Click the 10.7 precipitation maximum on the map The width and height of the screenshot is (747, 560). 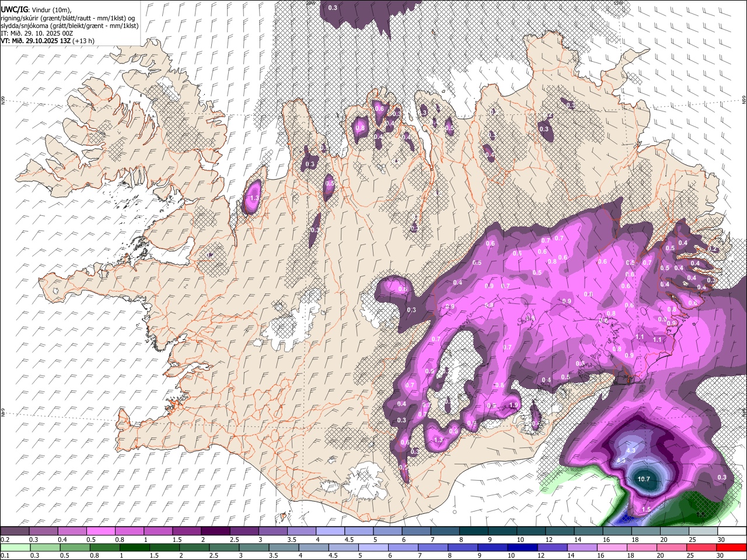(644, 480)
